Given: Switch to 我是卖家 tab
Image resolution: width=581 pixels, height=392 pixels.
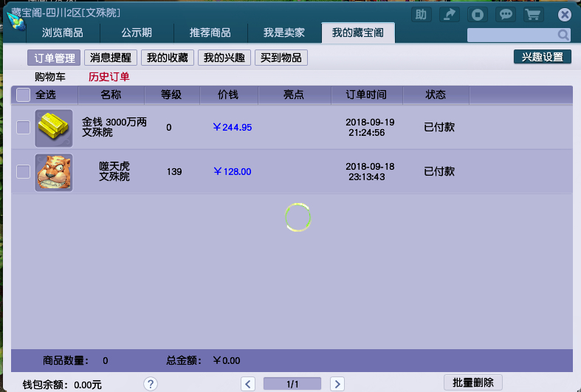Looking at the screenshot, I should (x=284, y=32).
